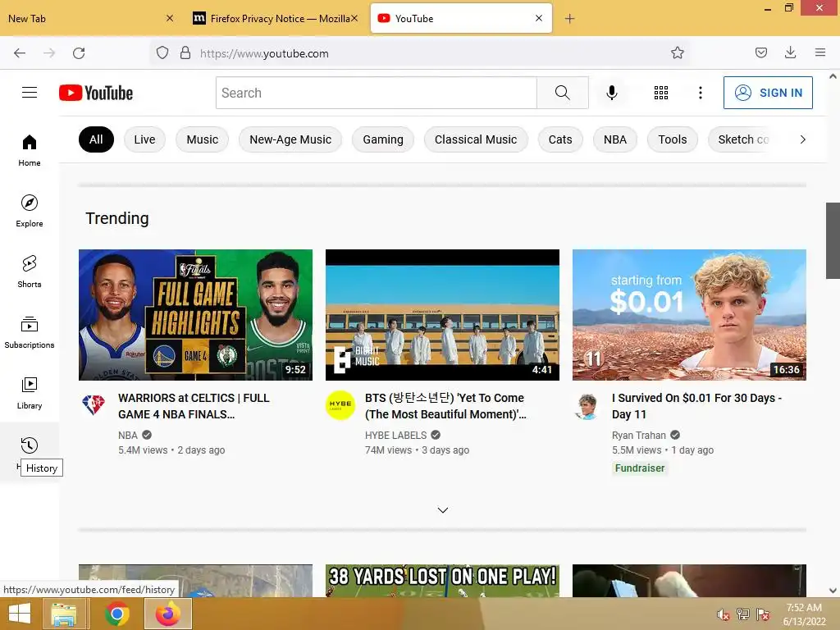840x630 pixels.
Task: Click muted volume tray icon
Action: [x=723, y=614]
